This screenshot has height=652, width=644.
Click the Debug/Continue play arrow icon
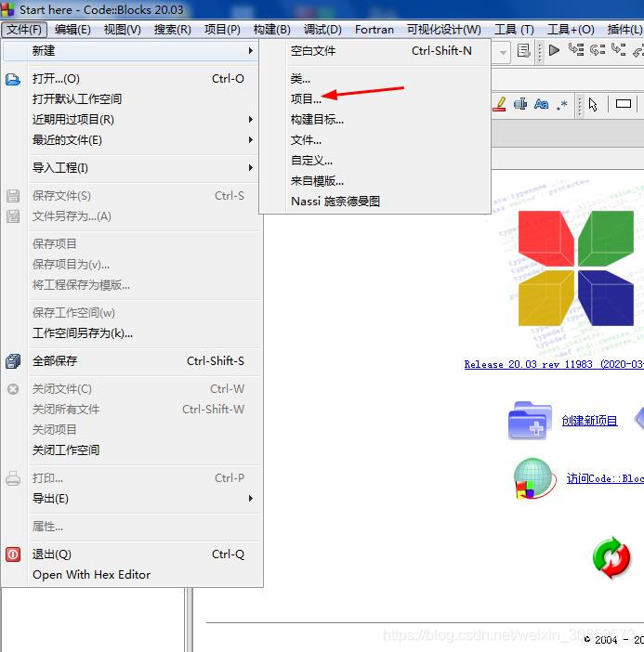point(554,50)
